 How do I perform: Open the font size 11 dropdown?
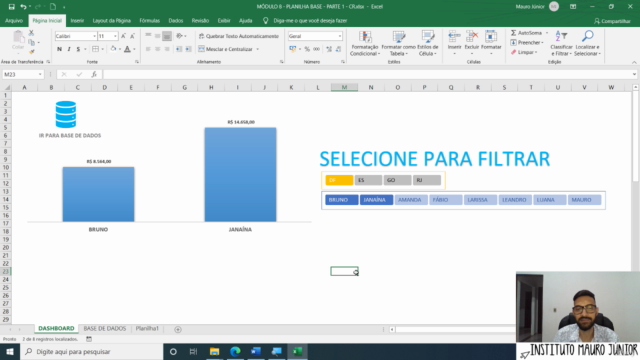pyautogui.click(x=115, y=36)
